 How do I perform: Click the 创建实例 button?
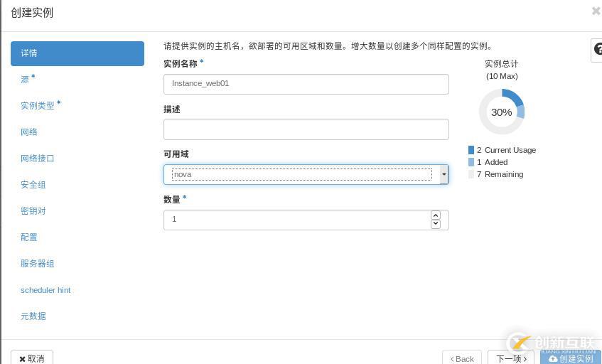point(571,358)
